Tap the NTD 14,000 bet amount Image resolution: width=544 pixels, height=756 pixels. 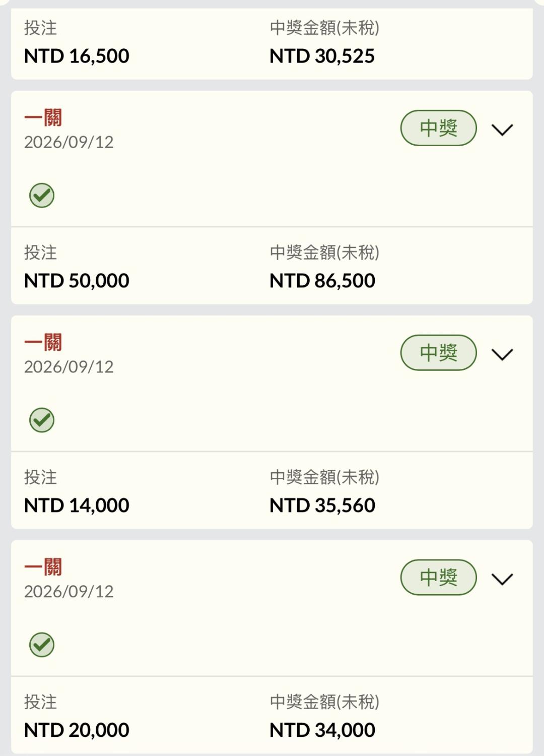(x=77, y=506)
